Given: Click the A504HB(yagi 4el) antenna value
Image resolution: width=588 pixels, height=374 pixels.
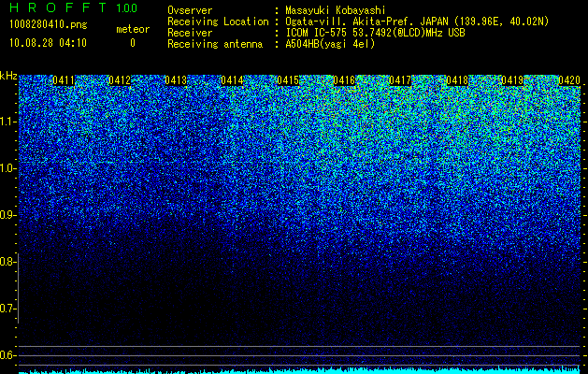Looking at the screenshot, I should pyautogui.click(x=330, y=44).
